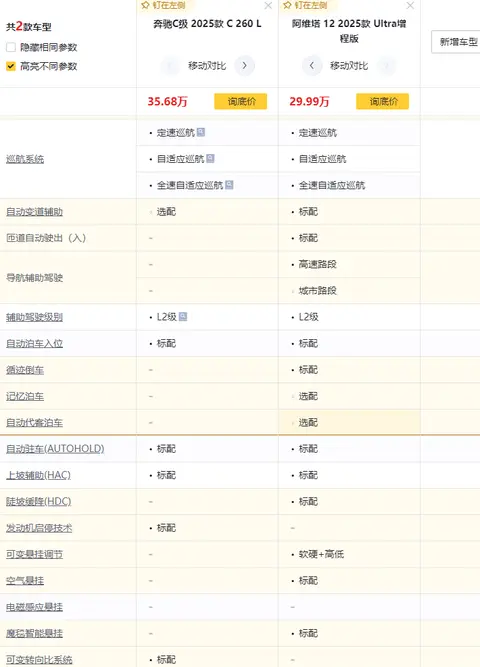Open info icon beside L2级 for 奔驰

(183, 317)
